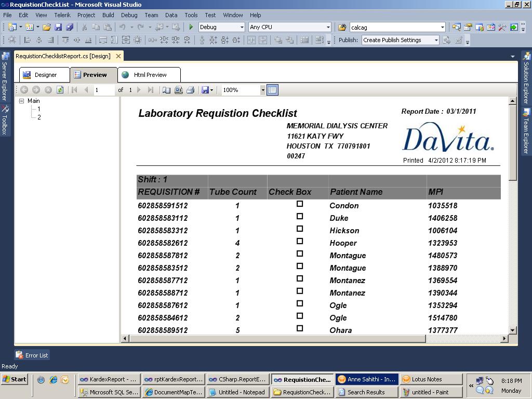Tick the checkbox in the Hooper row

point(300,242)
